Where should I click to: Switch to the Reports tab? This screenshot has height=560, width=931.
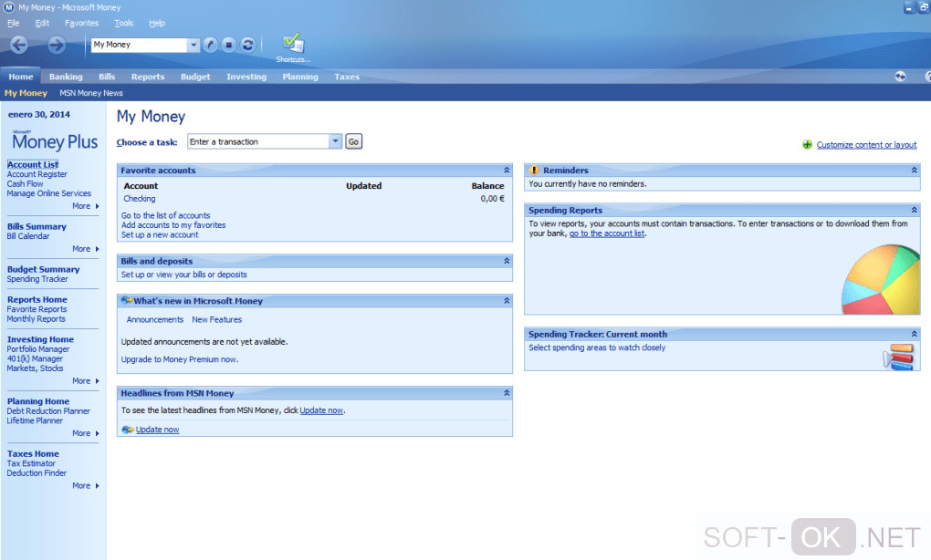(148, 77)
